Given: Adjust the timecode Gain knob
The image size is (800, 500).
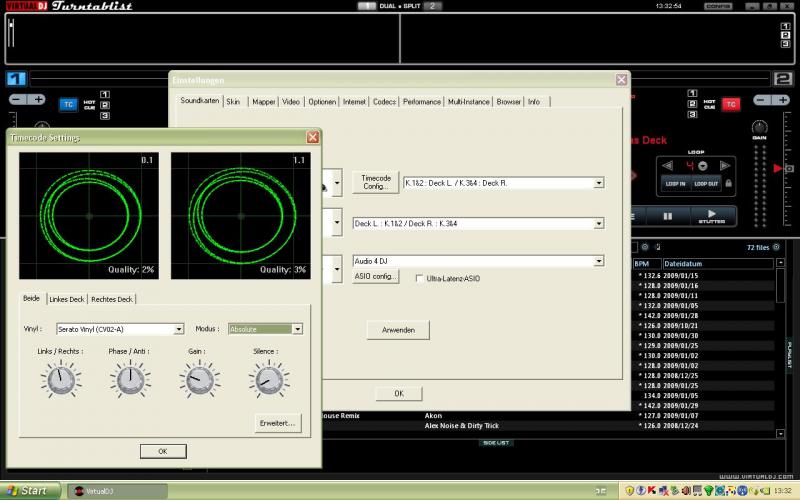Looking at the screenshot, I should pos(199,380).
